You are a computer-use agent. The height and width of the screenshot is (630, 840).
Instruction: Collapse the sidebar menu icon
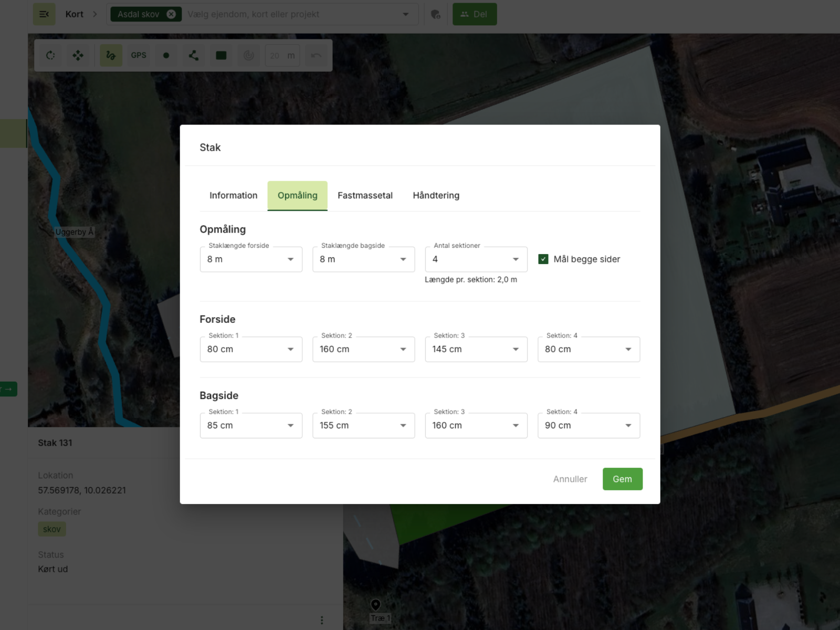click(44, 14)
